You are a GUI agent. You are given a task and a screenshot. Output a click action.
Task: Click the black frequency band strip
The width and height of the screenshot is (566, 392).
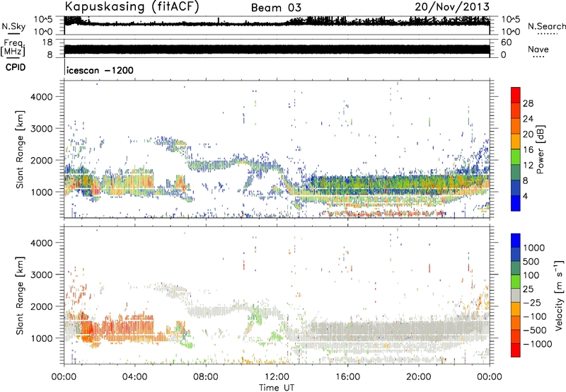point(277,50)
